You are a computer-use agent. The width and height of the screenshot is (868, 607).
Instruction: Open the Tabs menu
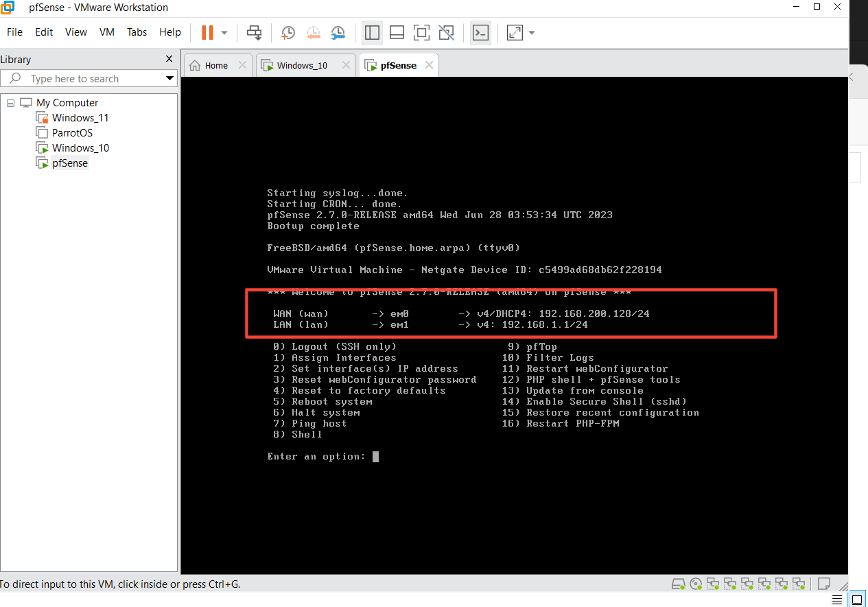click(137, 32)
